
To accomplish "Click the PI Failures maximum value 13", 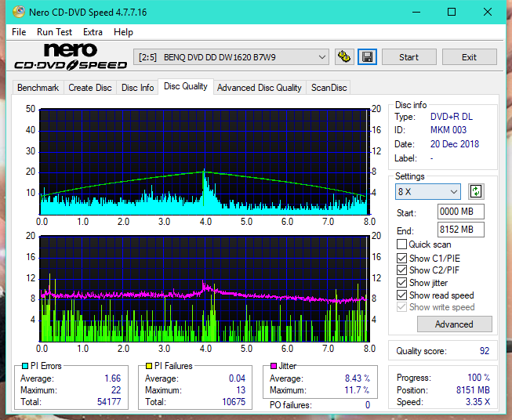I will (x=241, y=390).
